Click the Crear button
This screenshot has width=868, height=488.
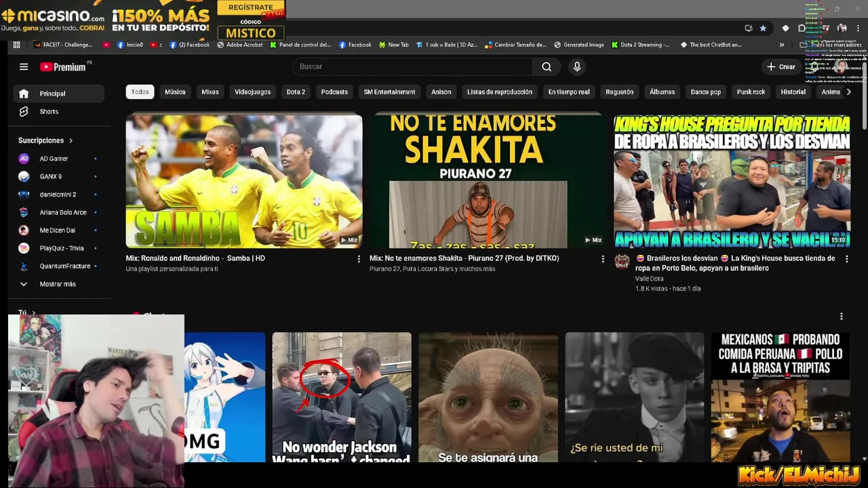pos(781,66)
